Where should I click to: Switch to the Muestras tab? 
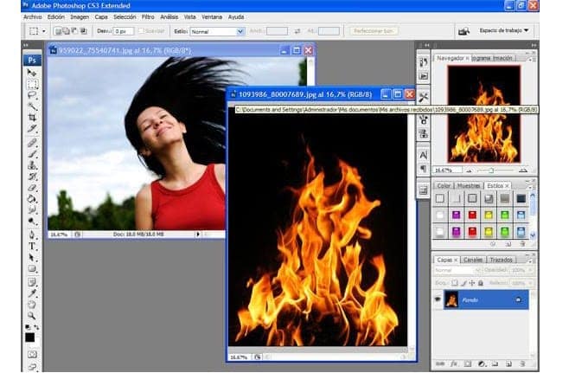click(x=469, y=185)
